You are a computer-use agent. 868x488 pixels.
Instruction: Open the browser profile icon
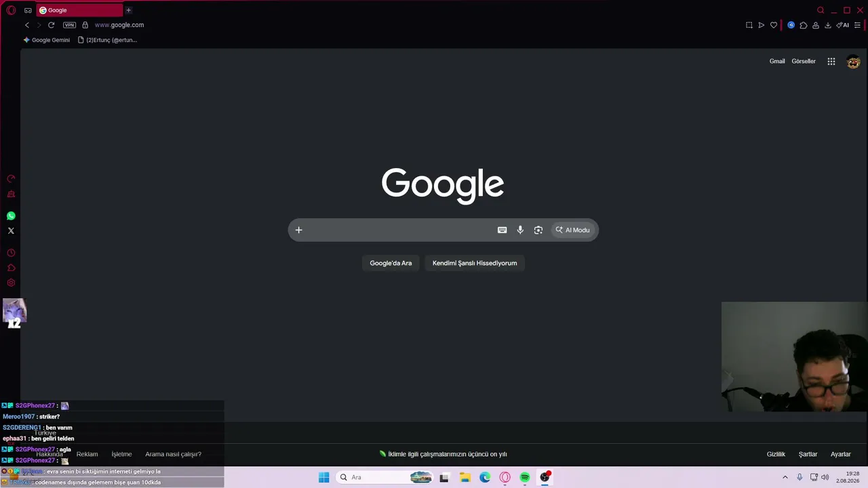point(816,25)
